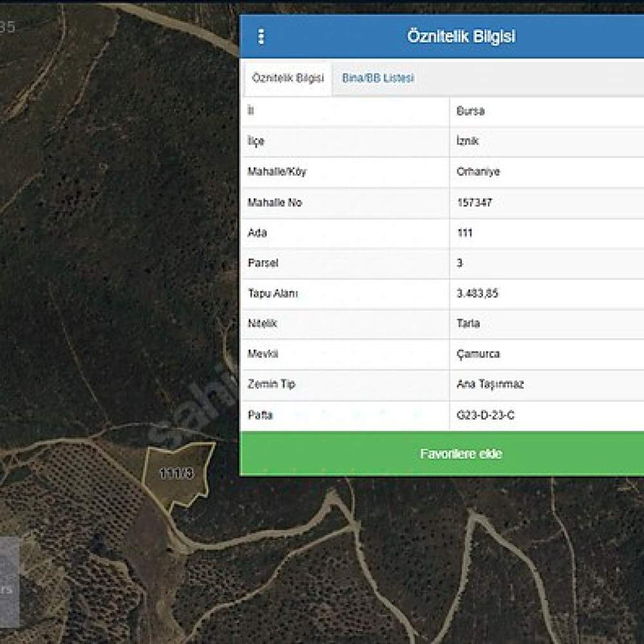
Task: Click the Mevkii value Çamurca
Action: pyautogui.click(x=478, y=354)
